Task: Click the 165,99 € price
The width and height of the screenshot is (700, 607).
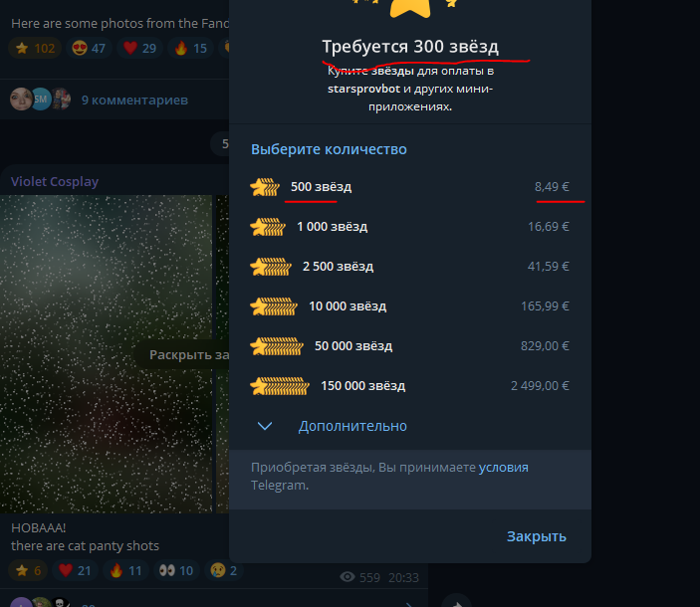Action: (545, 305)
